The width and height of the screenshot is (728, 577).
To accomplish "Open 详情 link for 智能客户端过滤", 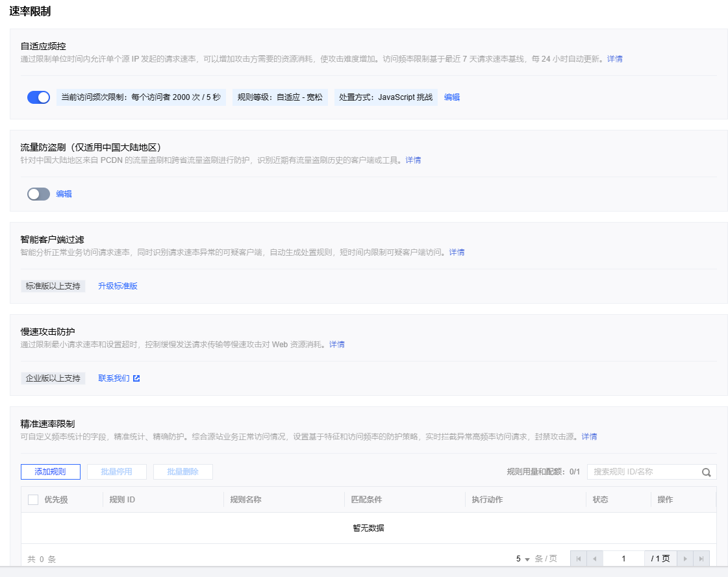I will (457, 252).
